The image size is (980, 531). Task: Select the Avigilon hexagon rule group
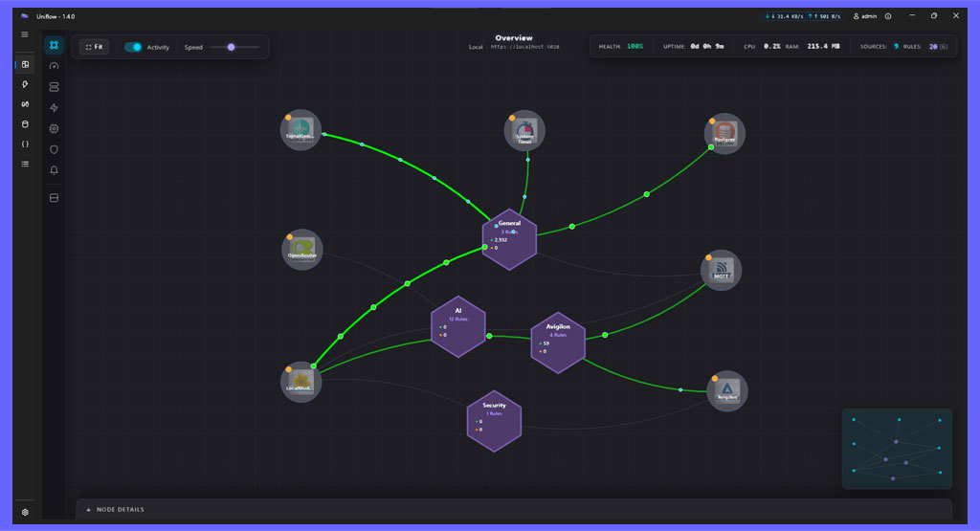558,343
